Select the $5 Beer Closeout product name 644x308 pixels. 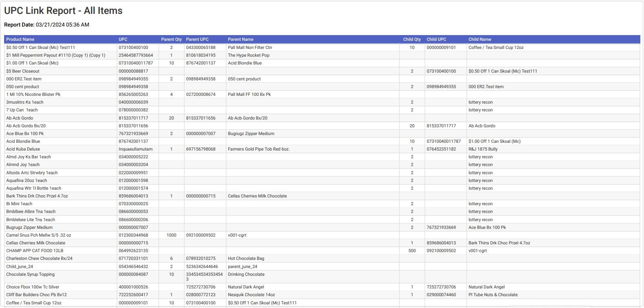click(23, 71)
